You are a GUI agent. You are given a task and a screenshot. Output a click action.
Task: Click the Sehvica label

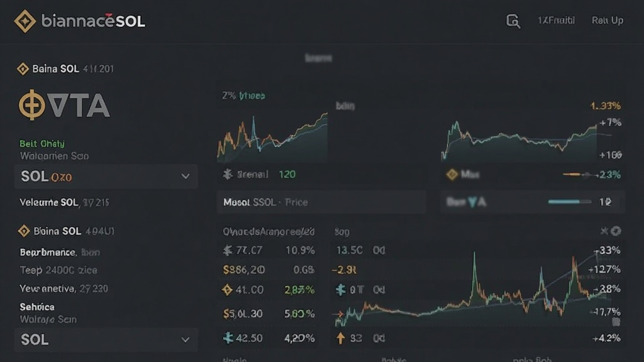coord(37,307)
